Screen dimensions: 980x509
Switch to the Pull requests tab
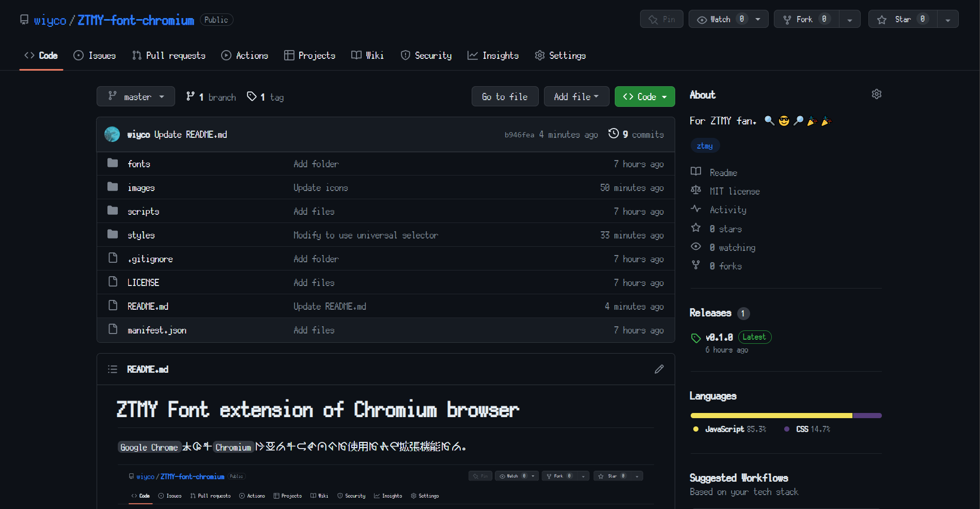[x=169, y=55]
